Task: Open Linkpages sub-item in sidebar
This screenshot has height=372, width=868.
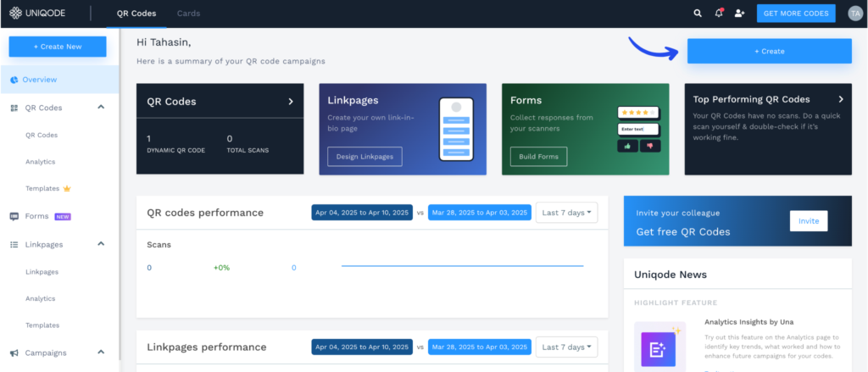Action: pyautogui.click(x=42, y=272)
